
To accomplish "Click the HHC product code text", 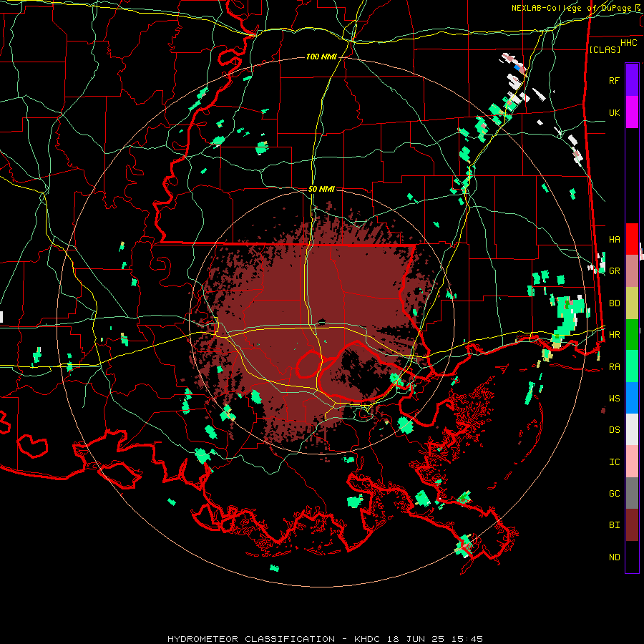I will (x=629, y=43).
